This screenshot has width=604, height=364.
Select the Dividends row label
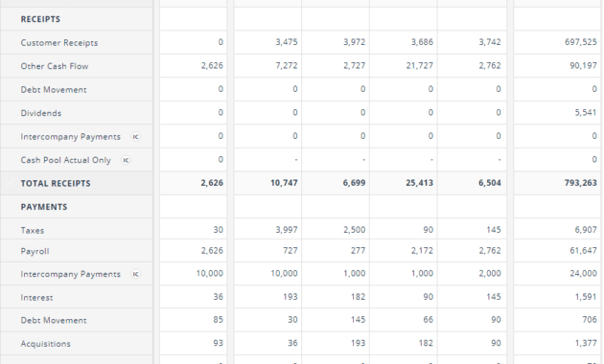click(x=41, y=113)
